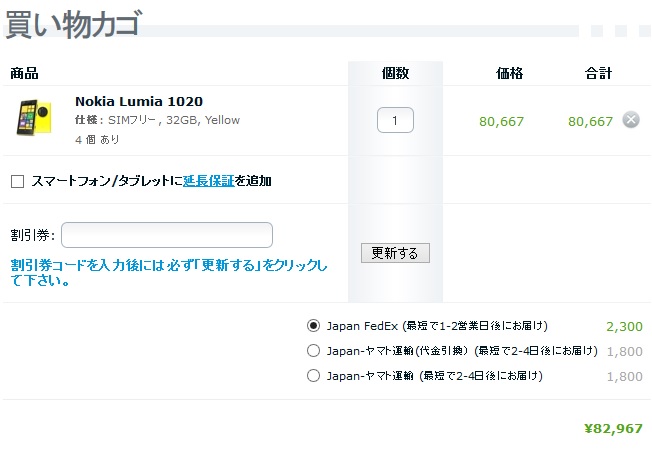
Task: Open the 延長保証 link
Action: tap(209, 181)
